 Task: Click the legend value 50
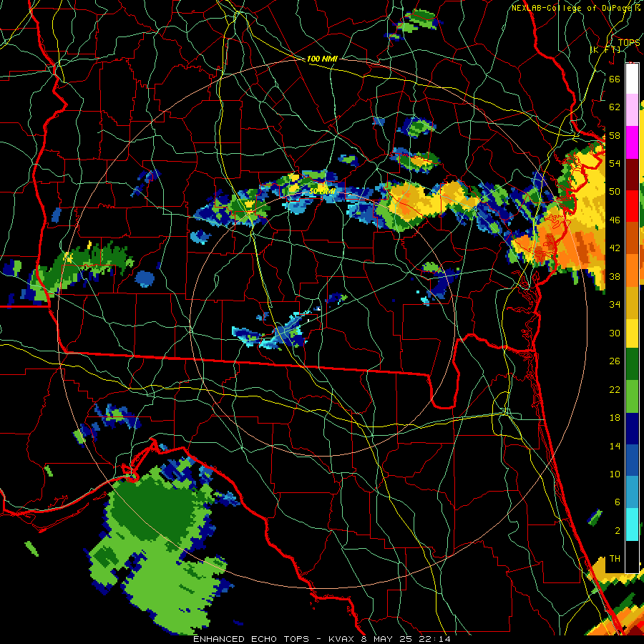(615, 192)
